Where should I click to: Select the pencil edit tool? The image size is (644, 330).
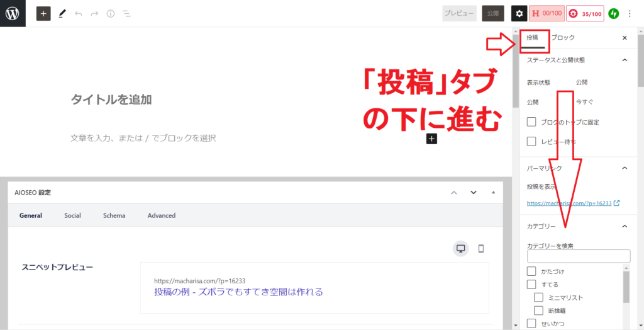[62, 13]
